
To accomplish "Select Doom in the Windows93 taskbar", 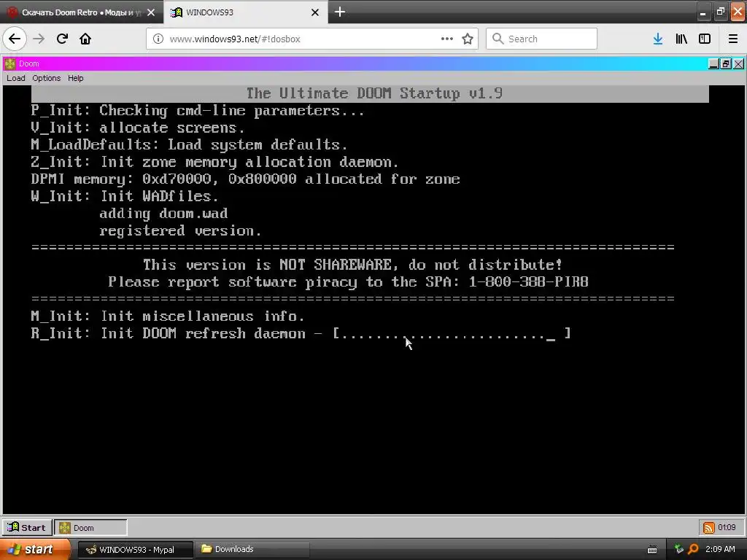I will click(90, 528).
